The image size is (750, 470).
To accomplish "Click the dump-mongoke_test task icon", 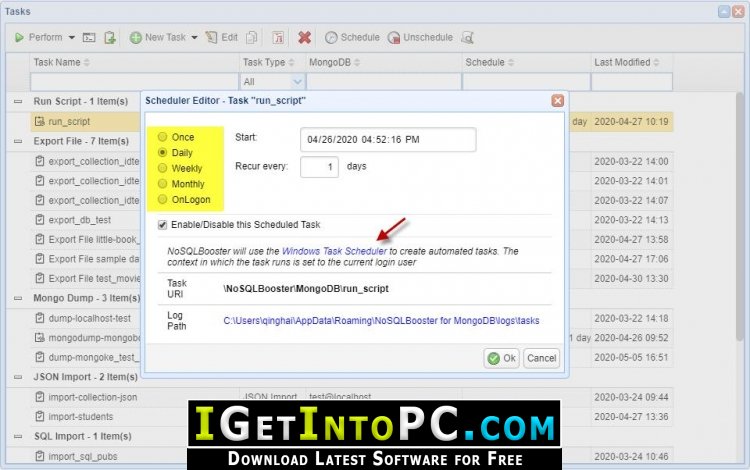I will click(40, 357).
